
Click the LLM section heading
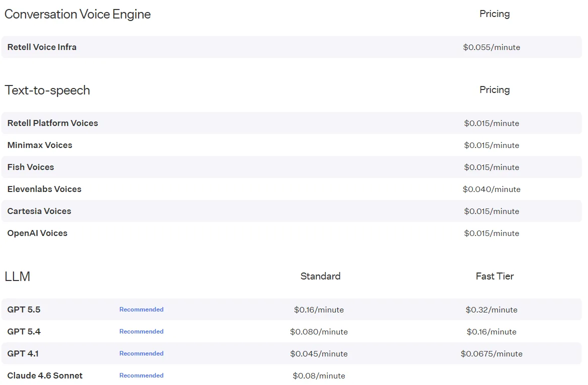17,277
